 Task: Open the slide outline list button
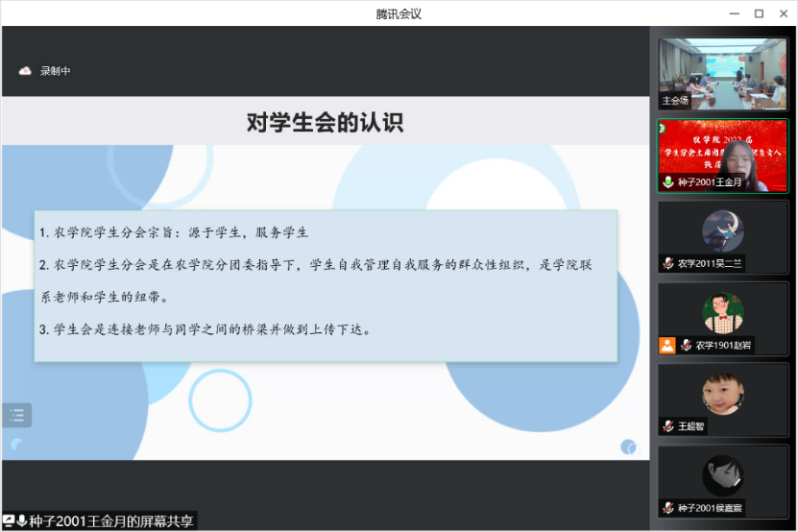tap(17, 416)
